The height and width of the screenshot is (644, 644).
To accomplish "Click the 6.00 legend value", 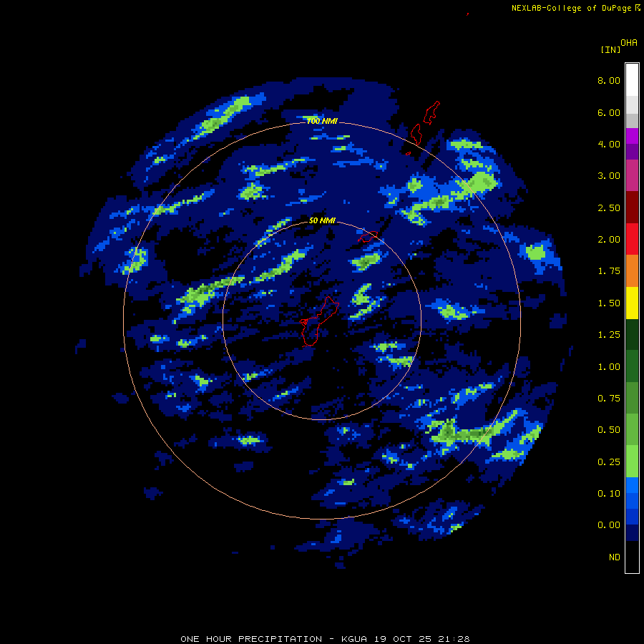I will (609, 112).
